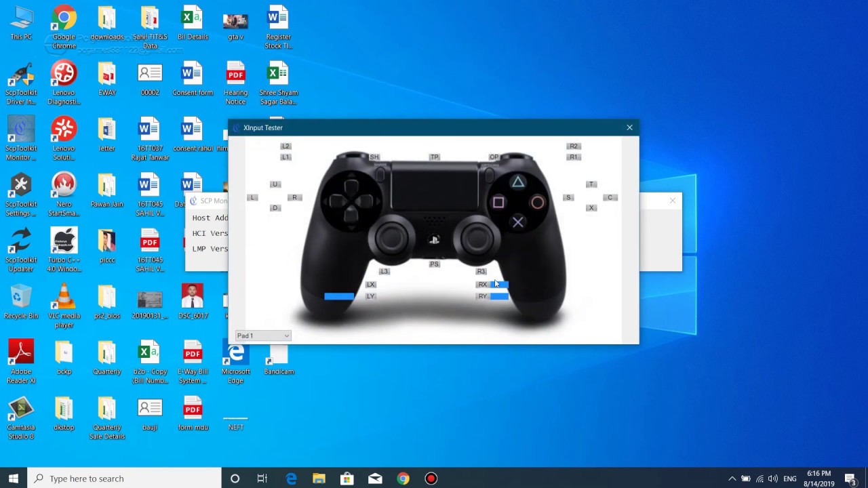Image resolution: width=868 pixels, height=488 pixels.
Task: Select the Hearing Notice PDF file
Action: click(235, 84)
